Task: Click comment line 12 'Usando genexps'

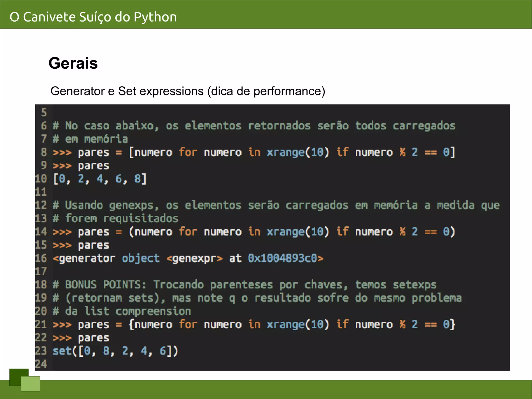Action: coord(276,205)
